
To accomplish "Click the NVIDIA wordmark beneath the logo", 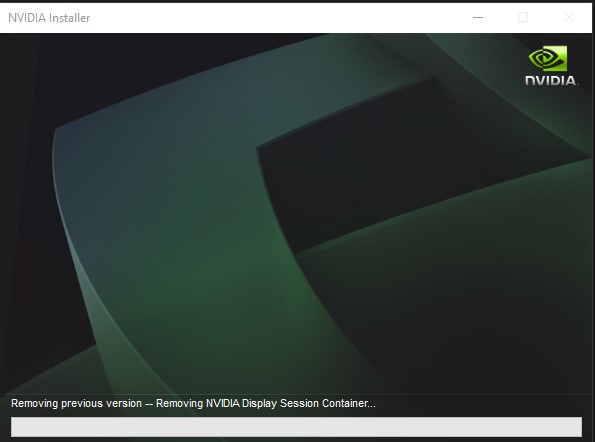I will tap(551, 80).
